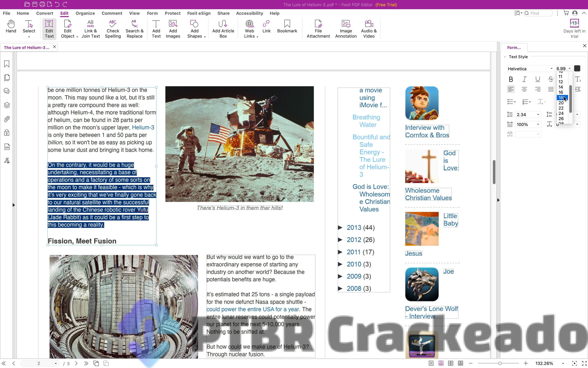Open the Link & Join Text tool
The image size is (588, 368).
(91, 29)
